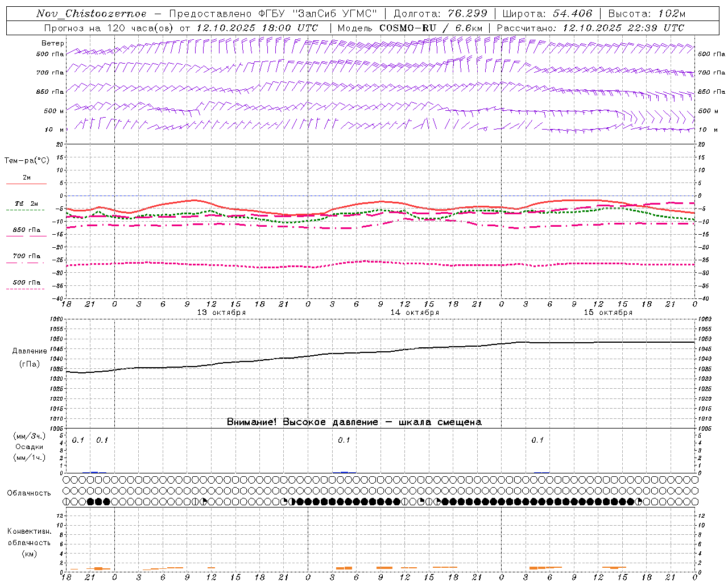Screen dimensions: 728x582
Task: Click the pink dash-dot line sample under the "700 гПа" legend
Action: click(x=25, y=263)
